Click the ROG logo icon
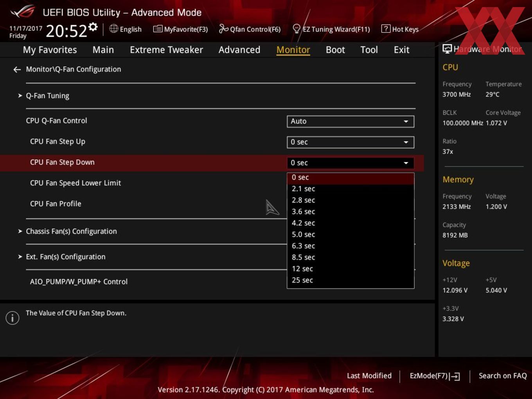 point(23,12)
